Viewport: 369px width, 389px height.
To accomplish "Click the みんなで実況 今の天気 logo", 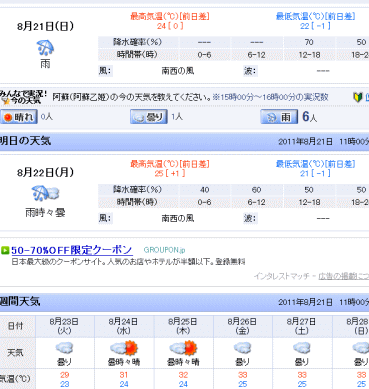I will click(23, 97).
